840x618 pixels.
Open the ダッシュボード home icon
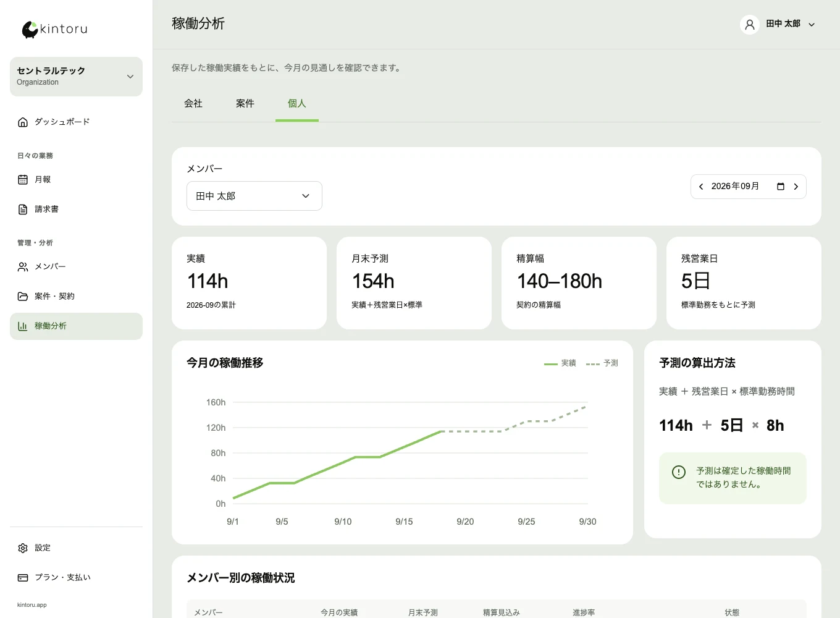[x=23, y=122]
